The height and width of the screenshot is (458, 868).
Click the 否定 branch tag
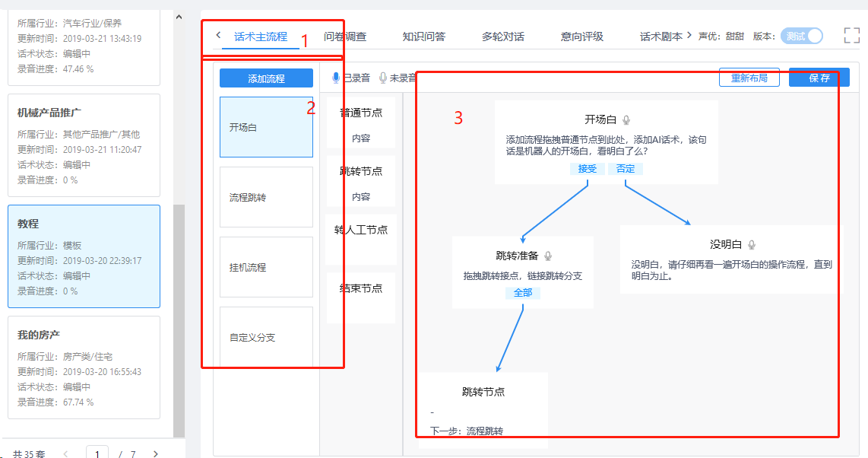pyautogui.click(x=626, y=168)
